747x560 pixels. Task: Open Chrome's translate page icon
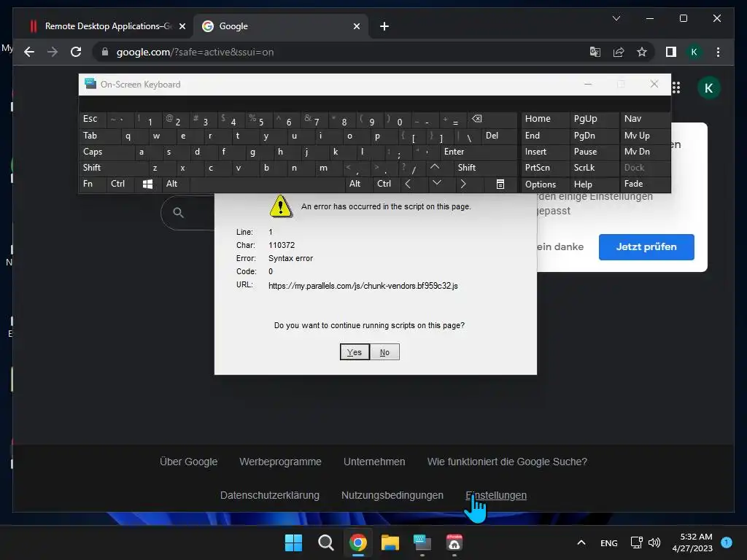595,52
